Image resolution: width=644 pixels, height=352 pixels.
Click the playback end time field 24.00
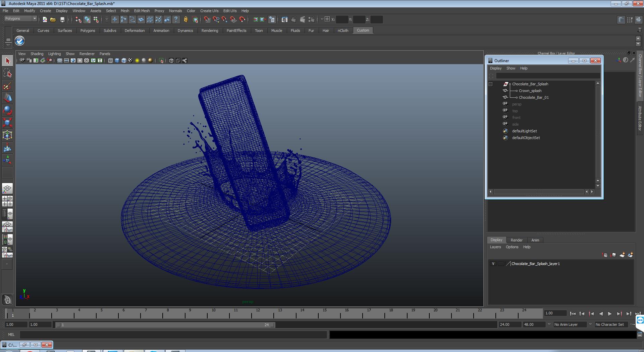[509, 324]
